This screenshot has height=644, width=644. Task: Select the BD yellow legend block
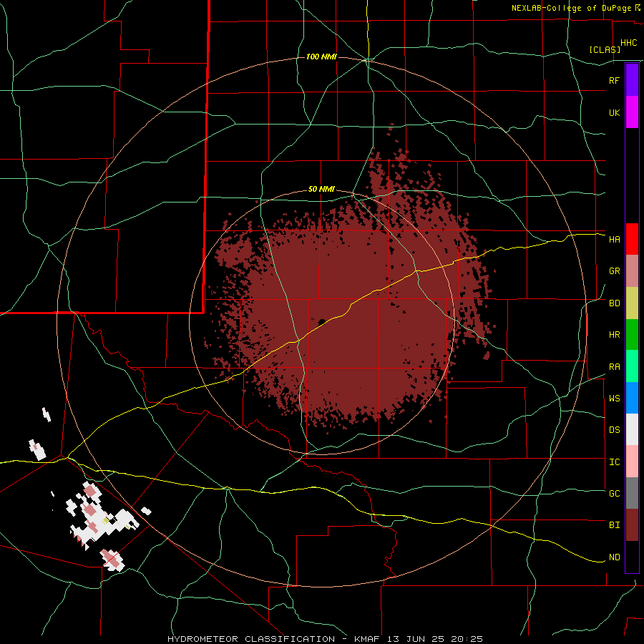(632, 303)
